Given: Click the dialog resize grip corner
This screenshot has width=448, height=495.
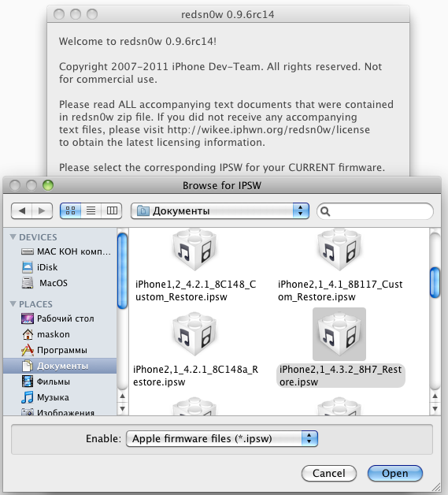Looking at the screenshot, I should [436, 487].
